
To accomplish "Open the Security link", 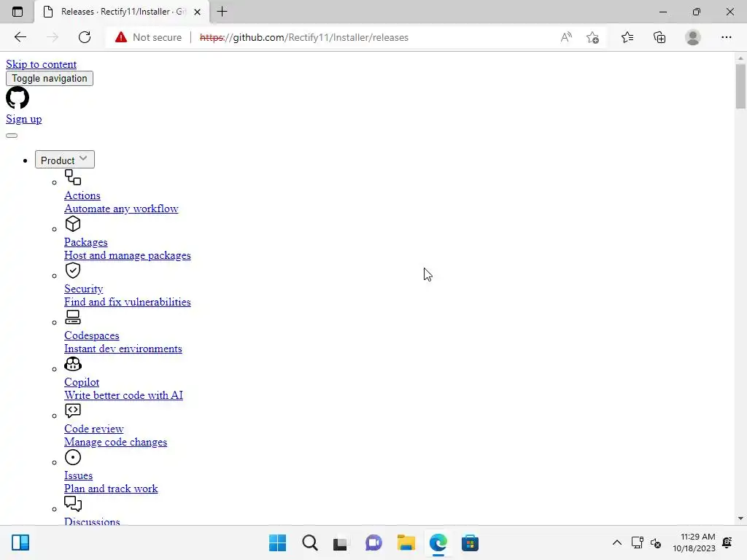I will click(83, 289).
